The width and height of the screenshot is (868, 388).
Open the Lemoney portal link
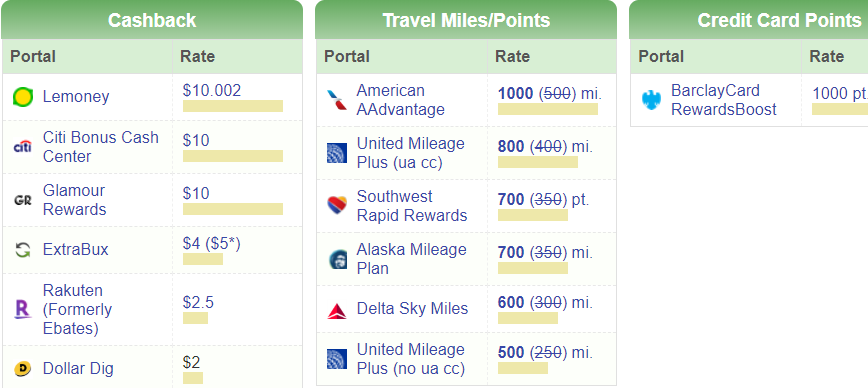[76, 97]
